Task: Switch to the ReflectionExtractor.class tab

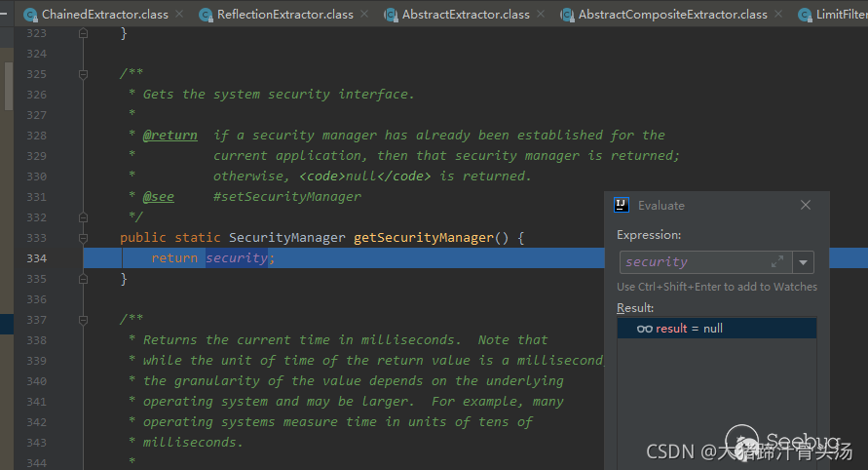Action: click(x=284, y=15)
